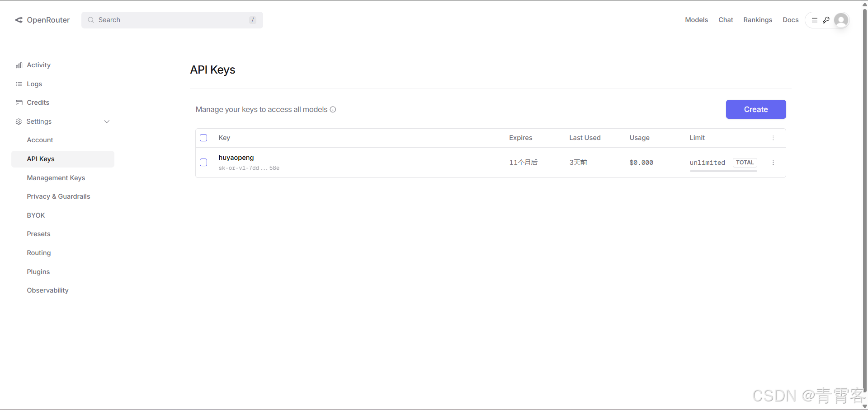Open Credits via its card icon
Image resolution: width=868 pixels, height=410 pixels.
coord(19,102)
